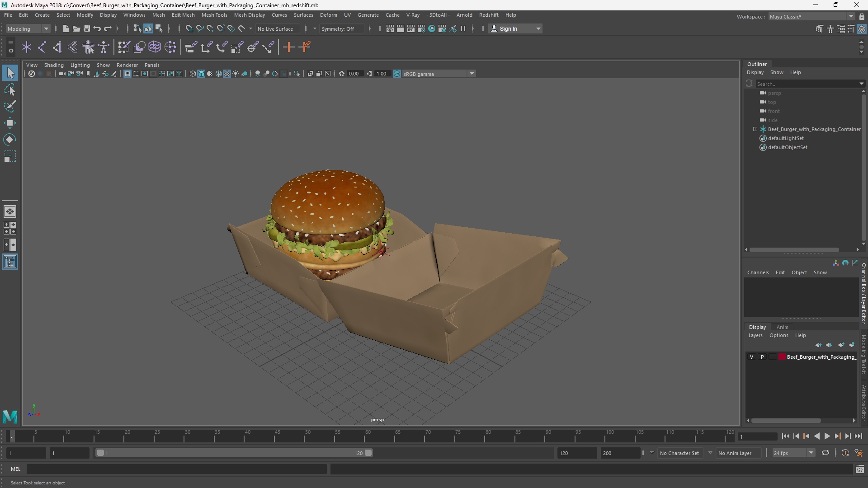
Task: Toggle the grid display in panel toolbar
Action: [127, 74]
